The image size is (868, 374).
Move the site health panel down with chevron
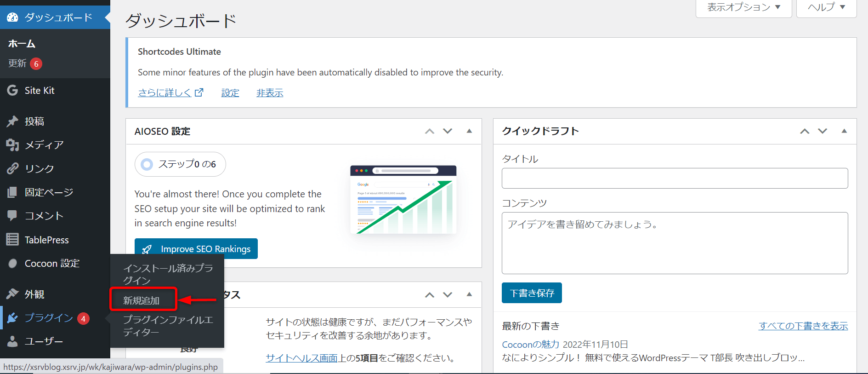point(448,295)
